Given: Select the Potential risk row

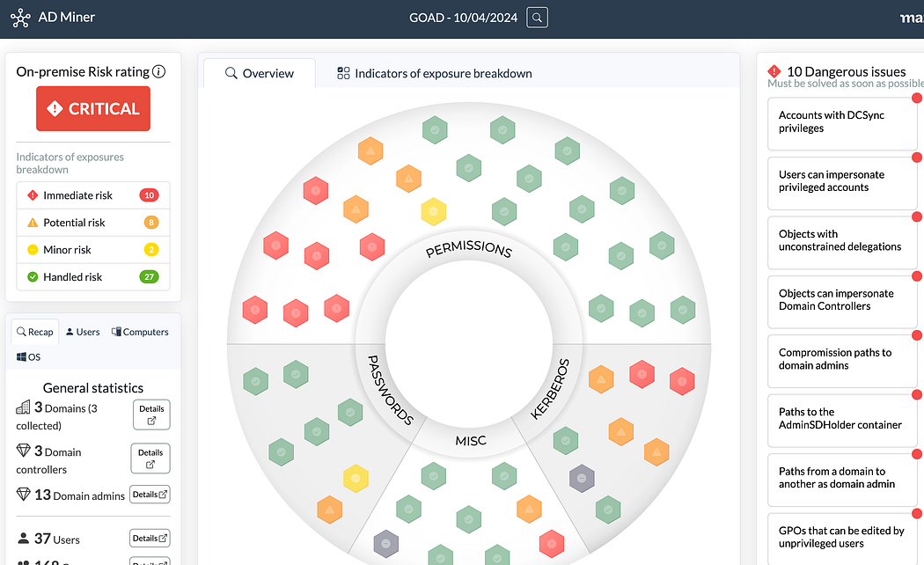Looking at the screenshot, I should [x=93, y=222].
